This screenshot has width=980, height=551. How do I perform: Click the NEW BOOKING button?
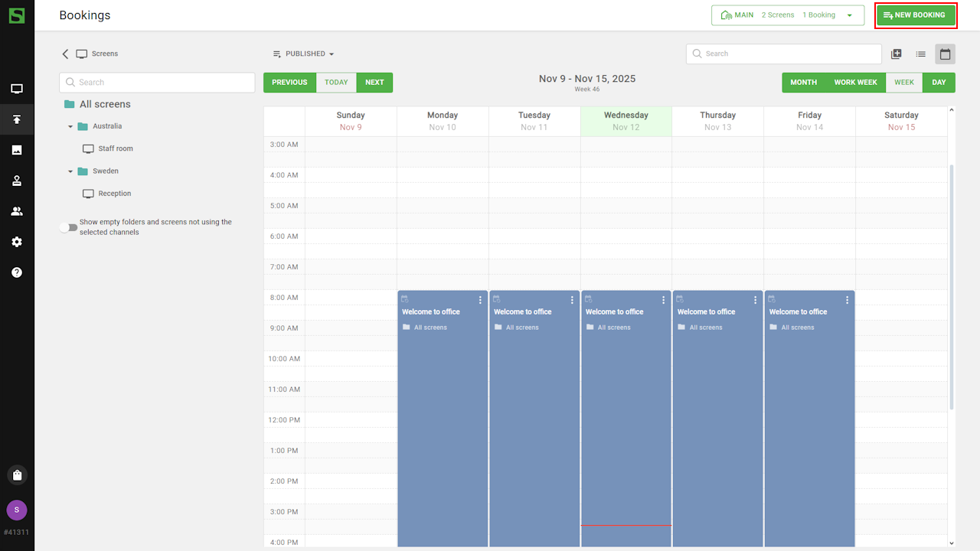[915, 15]
